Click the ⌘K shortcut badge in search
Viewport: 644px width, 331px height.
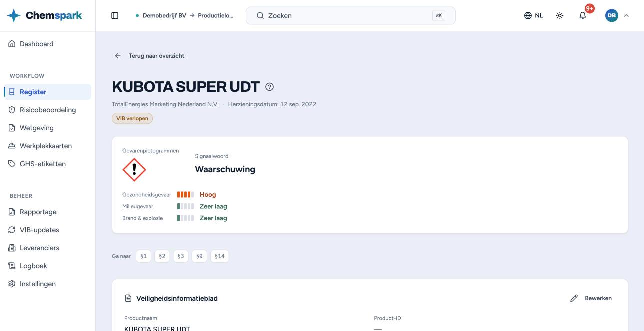pos(439,15)
